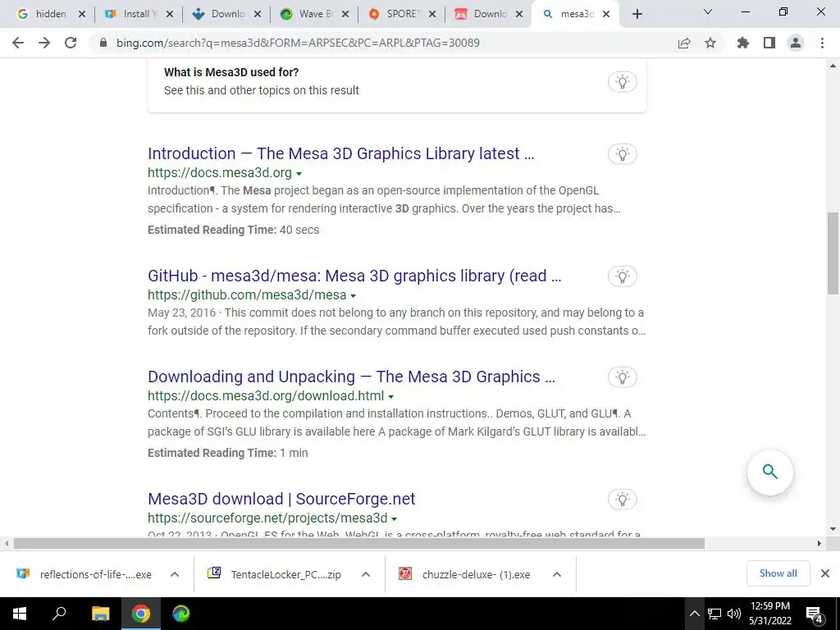Click What is Mesa3D used for? topic
Image resolution: width=840 pixels, height=630 pixels.
click(231, 72)
